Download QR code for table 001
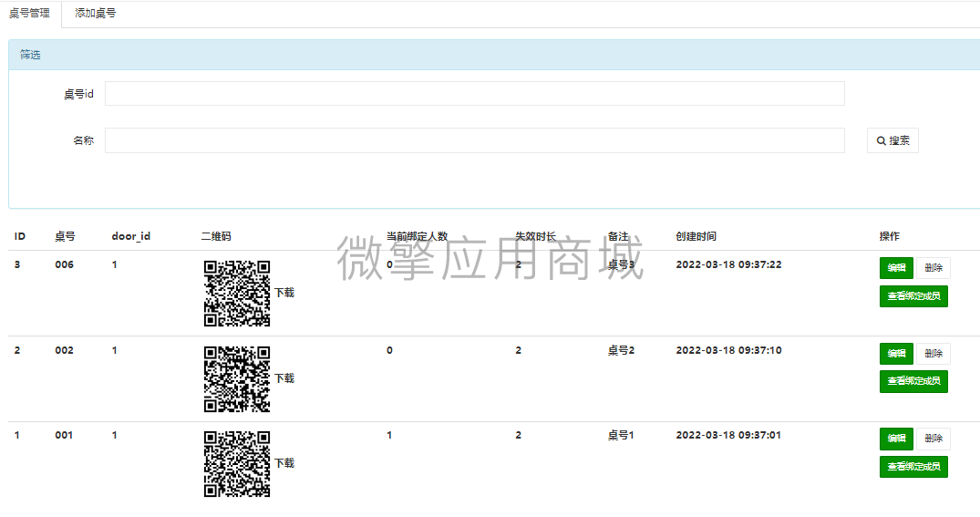 (284, 463)
